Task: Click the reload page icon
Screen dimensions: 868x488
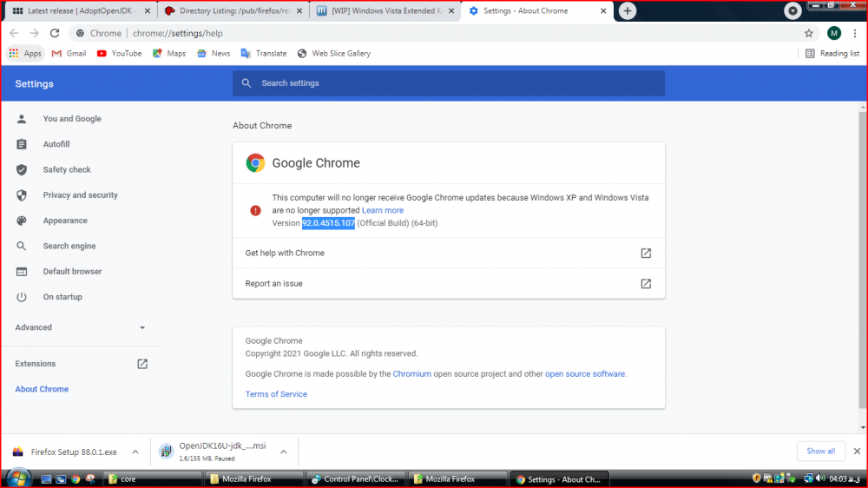Action: pos(55,33)
